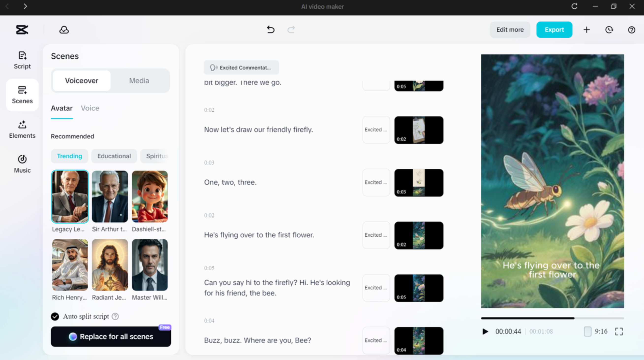The image size is (644, 360).
Task: Switch to the Voice tab
Action: [90, 108]
